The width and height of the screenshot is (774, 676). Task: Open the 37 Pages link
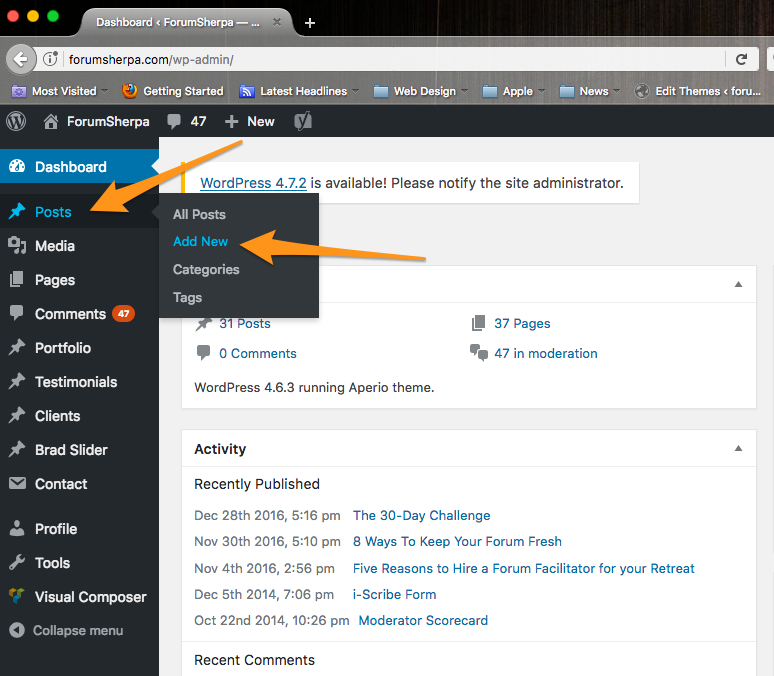(x=522, y=323)
